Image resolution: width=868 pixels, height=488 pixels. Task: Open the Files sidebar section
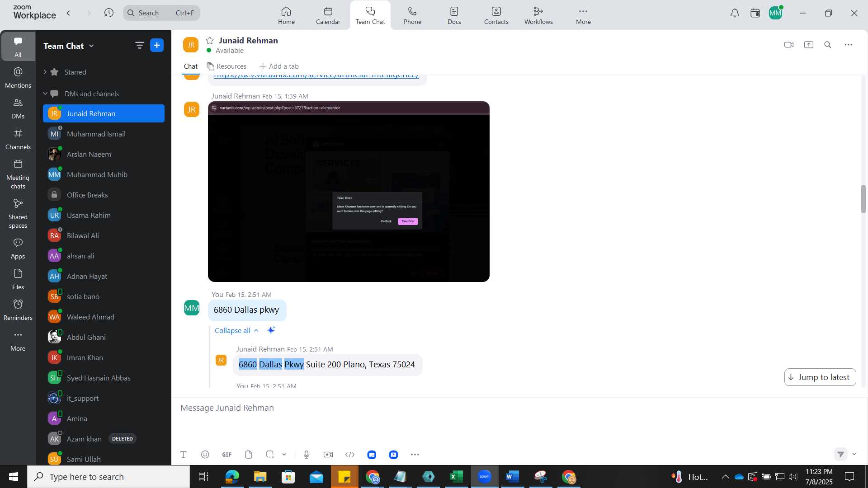(x=18, y=279)
